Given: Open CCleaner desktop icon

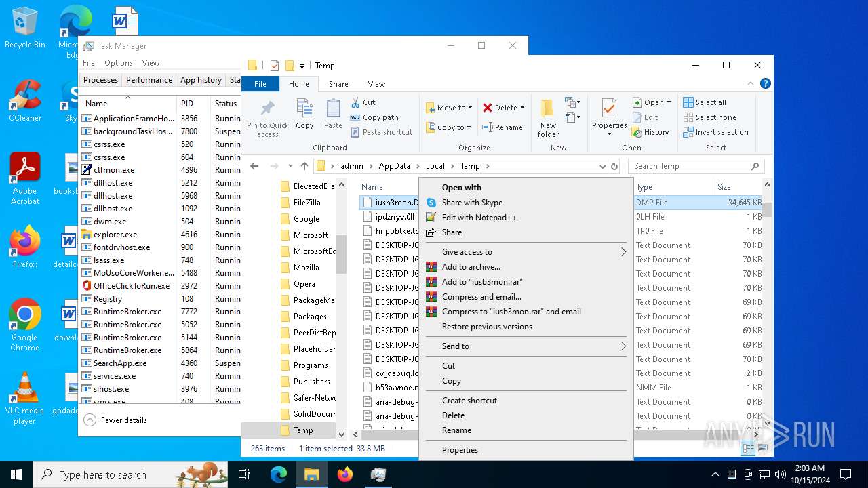Looking at the screenshot, I should (x=25, y=100).
